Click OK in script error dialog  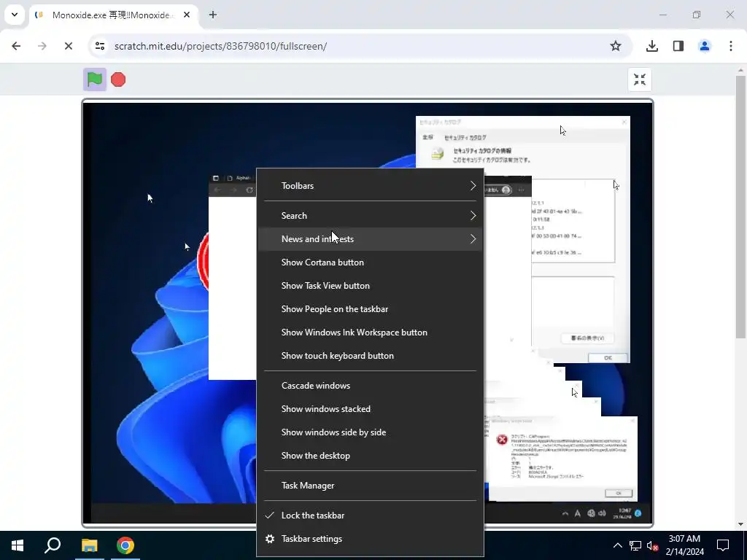[x=619, y=494]
